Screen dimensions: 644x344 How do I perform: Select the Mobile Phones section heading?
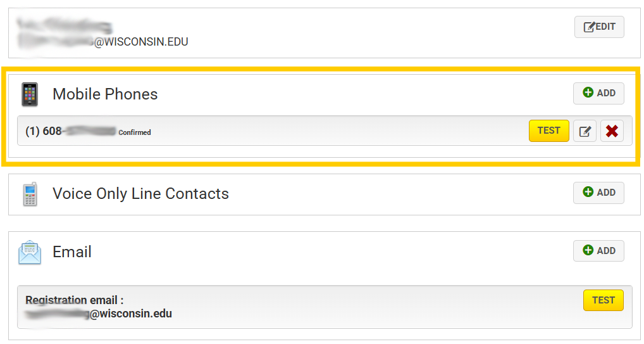105,94
